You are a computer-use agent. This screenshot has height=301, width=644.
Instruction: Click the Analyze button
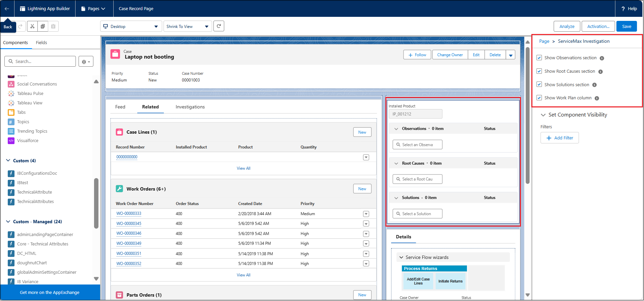click(x=567, y=26)
